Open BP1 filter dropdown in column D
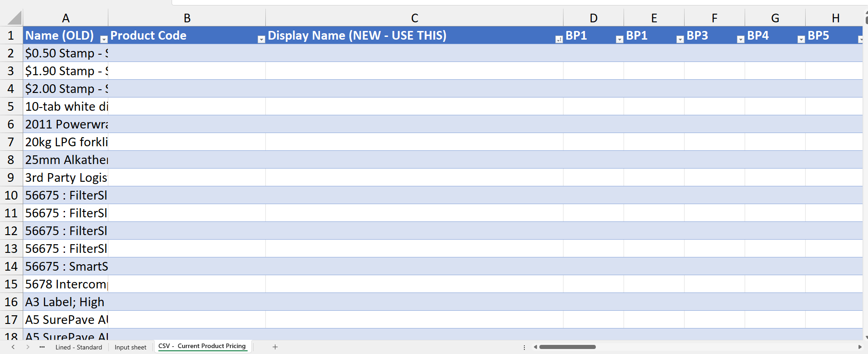 (x=619, y=40)
